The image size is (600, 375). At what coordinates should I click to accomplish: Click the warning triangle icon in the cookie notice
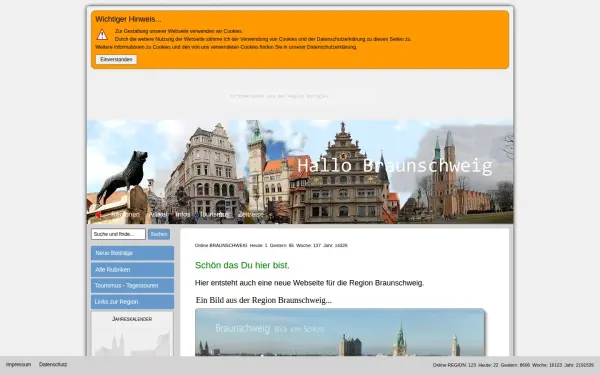point(102,35)
